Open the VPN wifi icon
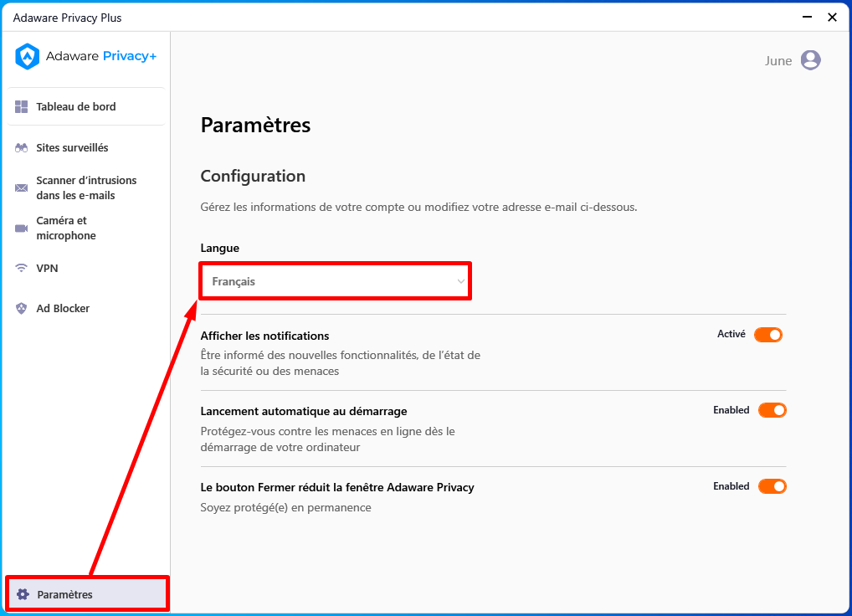The width and height of the screenshot is (852, 616). pyautogui.click(x=21, y=268)
